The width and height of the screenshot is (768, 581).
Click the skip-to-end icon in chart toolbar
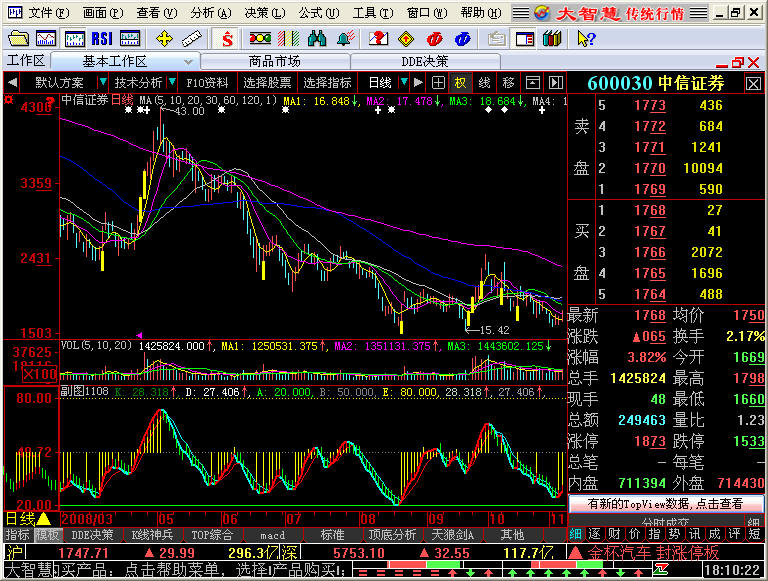(x=555, y=83)
